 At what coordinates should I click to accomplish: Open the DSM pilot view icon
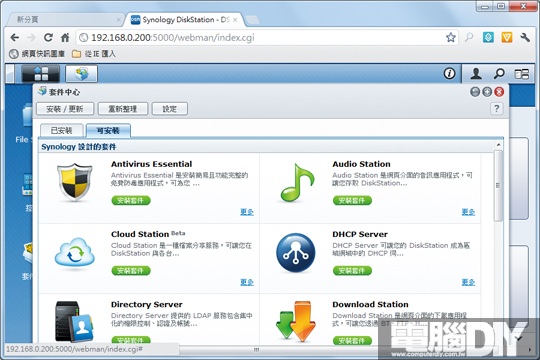(521, 74)
